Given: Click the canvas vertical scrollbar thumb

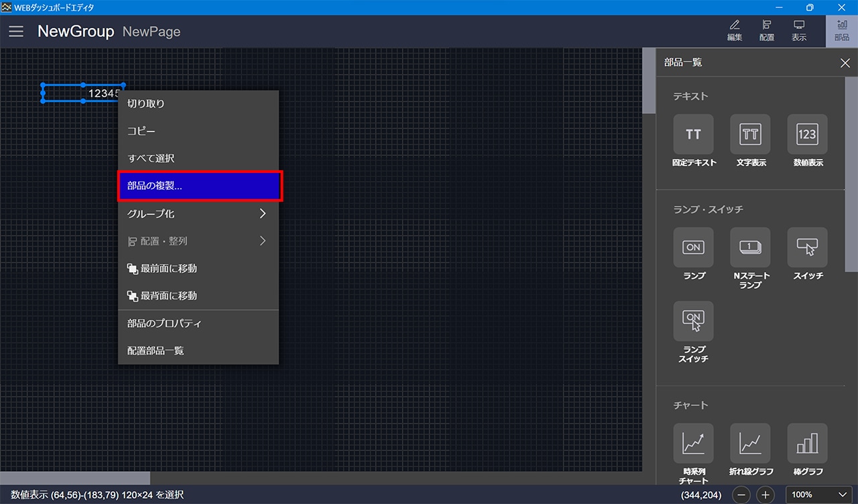Looking at the screenshot, I should coord(648,80).
